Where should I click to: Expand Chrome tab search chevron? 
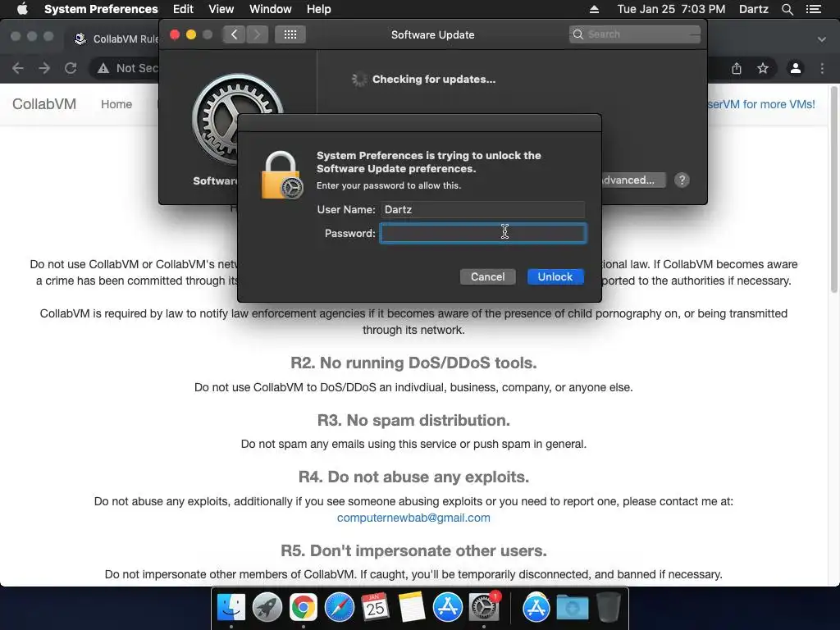(x=822, y=39)
